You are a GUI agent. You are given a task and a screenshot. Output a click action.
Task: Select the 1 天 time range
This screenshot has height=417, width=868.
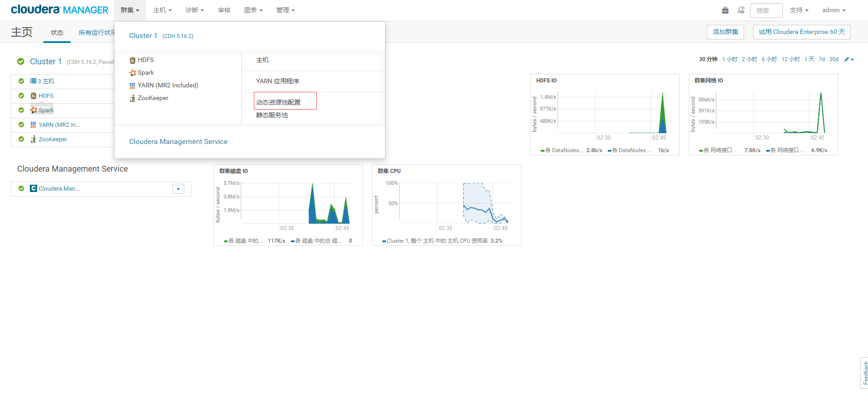tap(809, 59)
